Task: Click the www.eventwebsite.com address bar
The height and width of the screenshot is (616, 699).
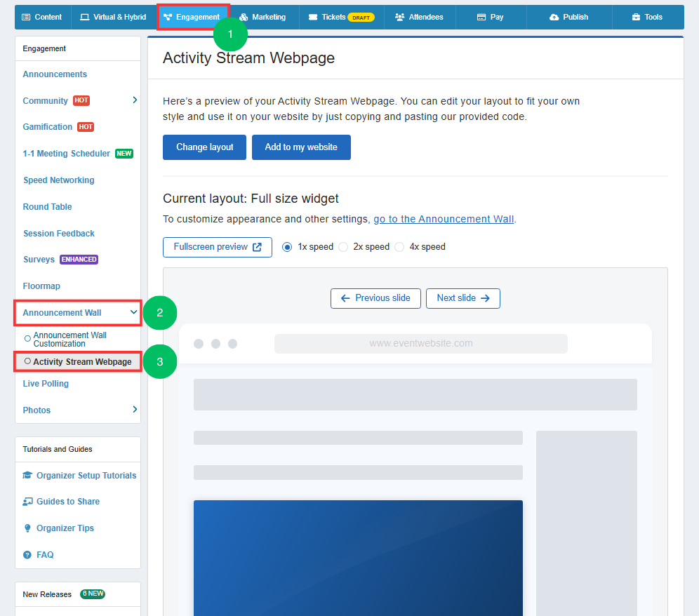Action: tap(421, 344)
